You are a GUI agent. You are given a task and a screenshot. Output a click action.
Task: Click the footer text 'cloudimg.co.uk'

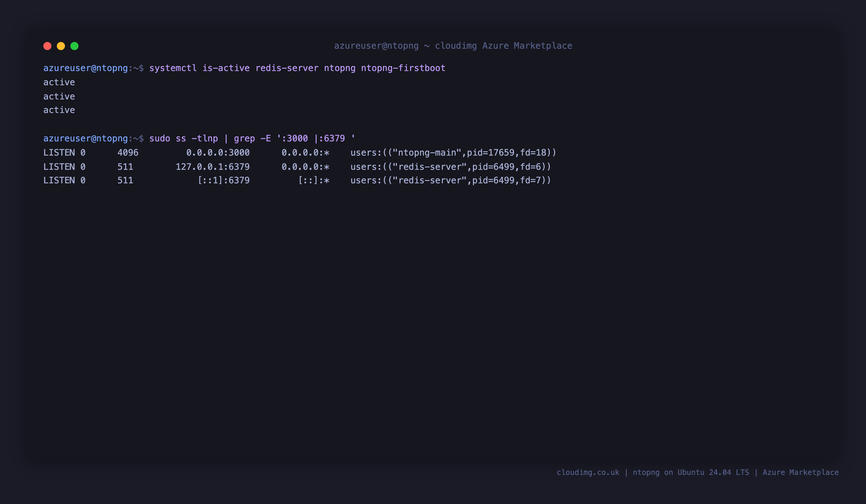pyautogui.click(x=588, y=473)
